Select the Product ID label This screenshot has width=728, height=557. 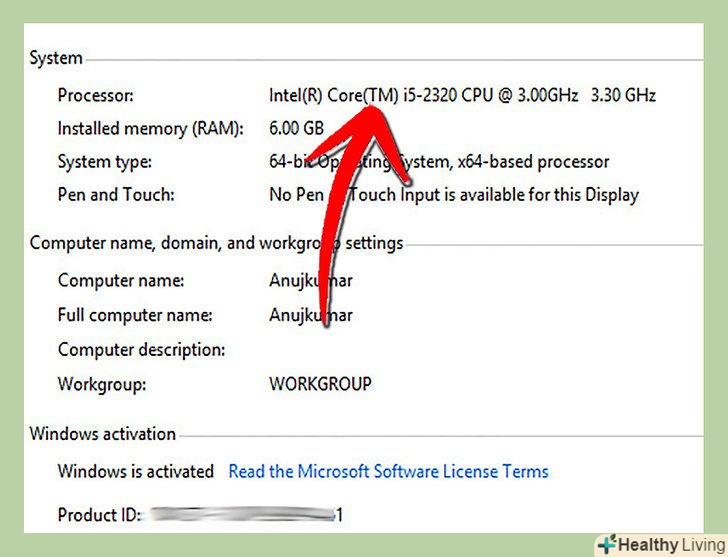click(99, 515)
